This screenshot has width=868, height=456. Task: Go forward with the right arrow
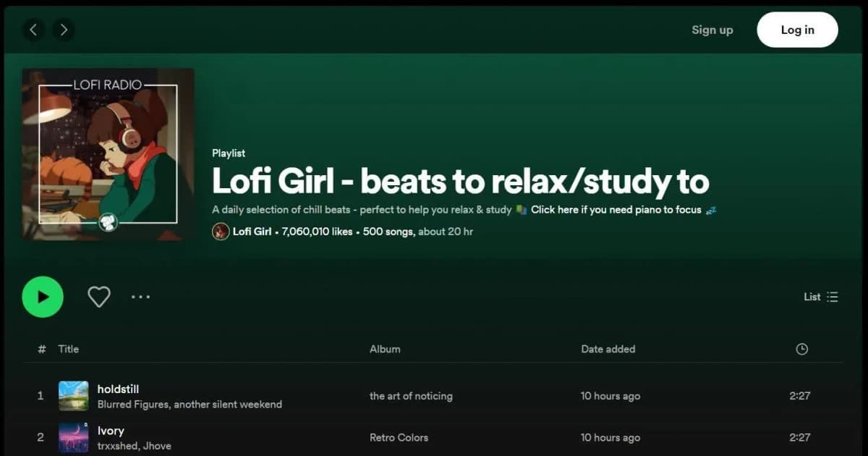pyautogui.click(x=64, y=30)
